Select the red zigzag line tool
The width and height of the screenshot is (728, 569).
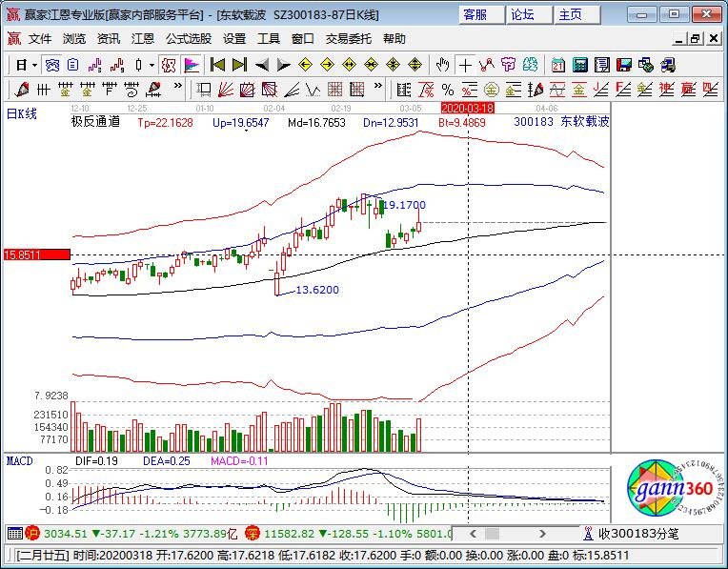coord(487,65)
